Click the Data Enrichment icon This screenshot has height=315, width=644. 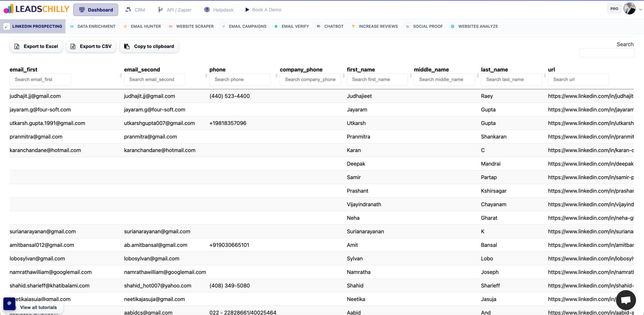[72, 26]
